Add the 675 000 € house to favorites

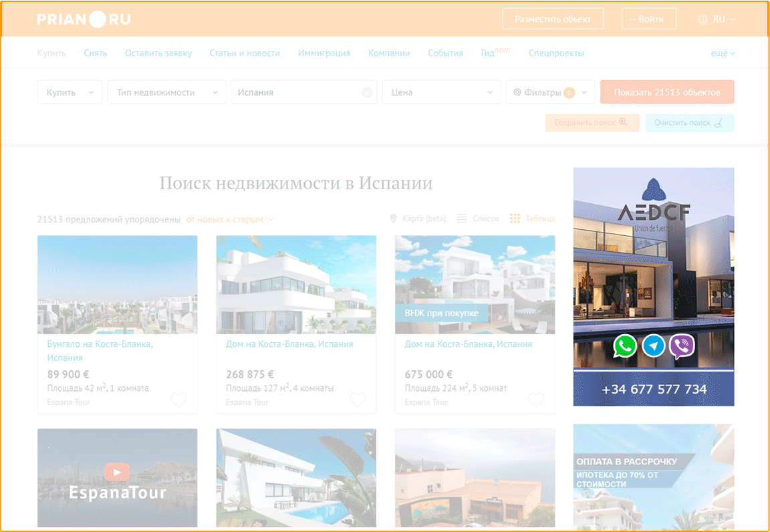[x=536, y=400]
